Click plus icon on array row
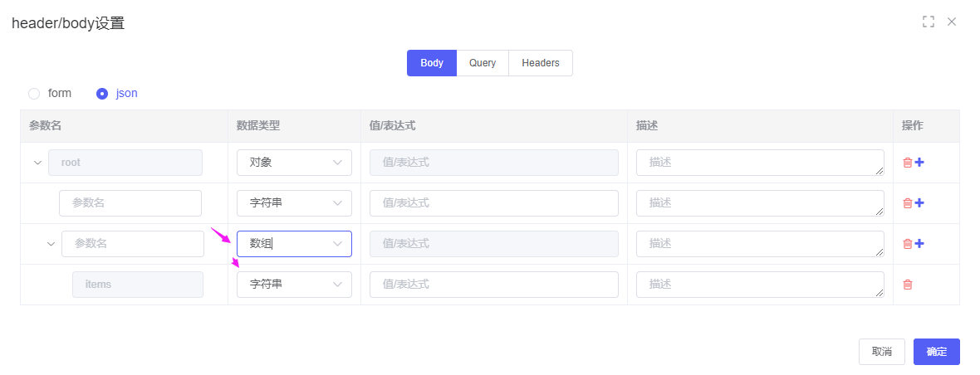The width and height of the screenshot is (980, 375). [x=919, y=244]
